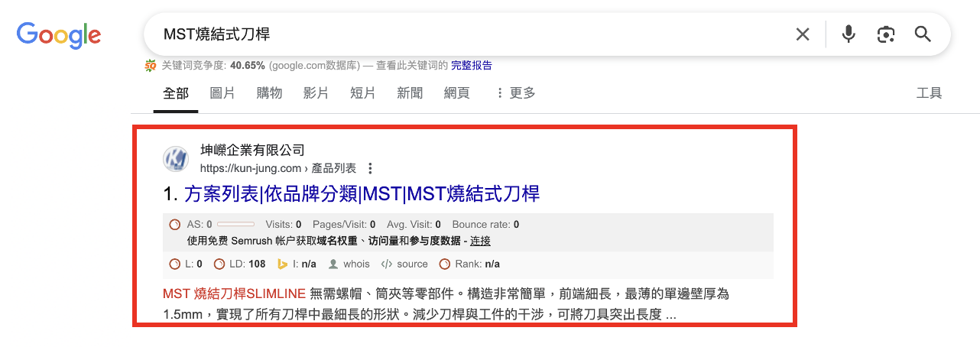Switch to the 新聞 tab

tap(410, 93)
